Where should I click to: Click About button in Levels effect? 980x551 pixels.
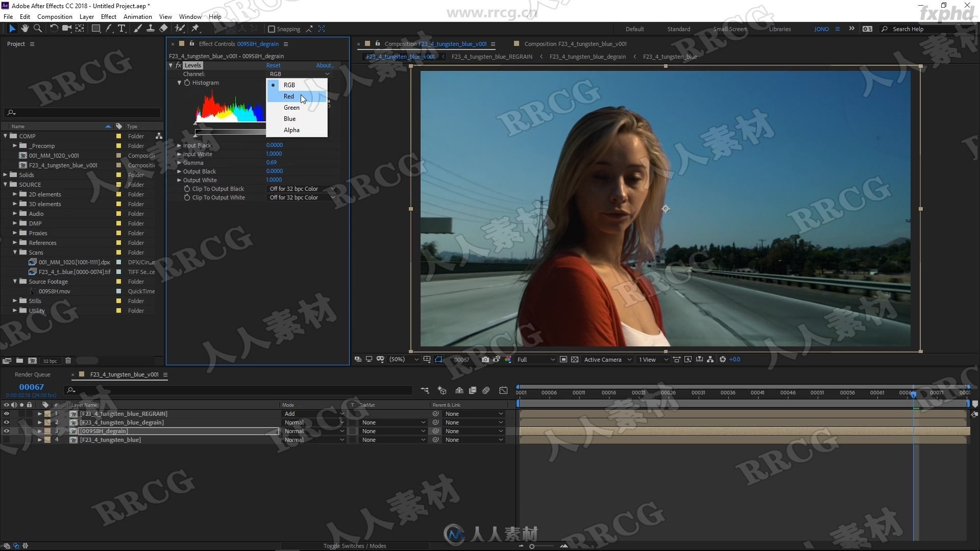pos(324,65)
